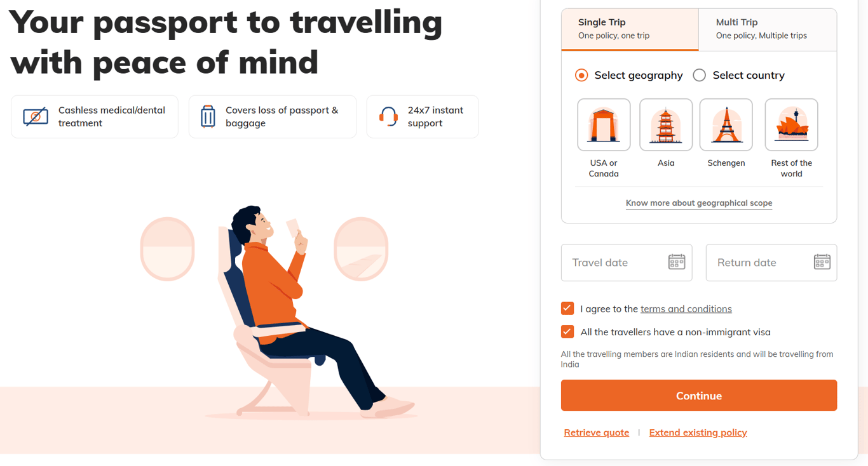Select the Select country radio button
Image resolution: width=868 pixels, height=466 pixels.
[700, 75]
